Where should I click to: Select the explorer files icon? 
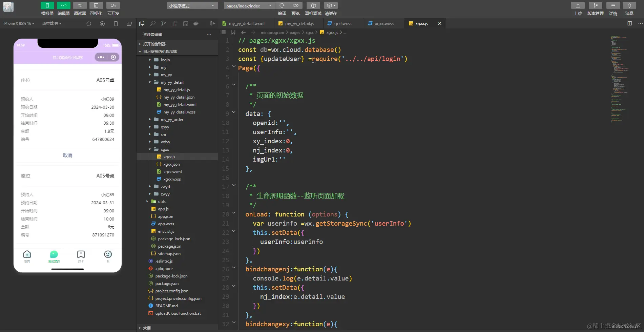pyautogui.click(x=142, y=23)
